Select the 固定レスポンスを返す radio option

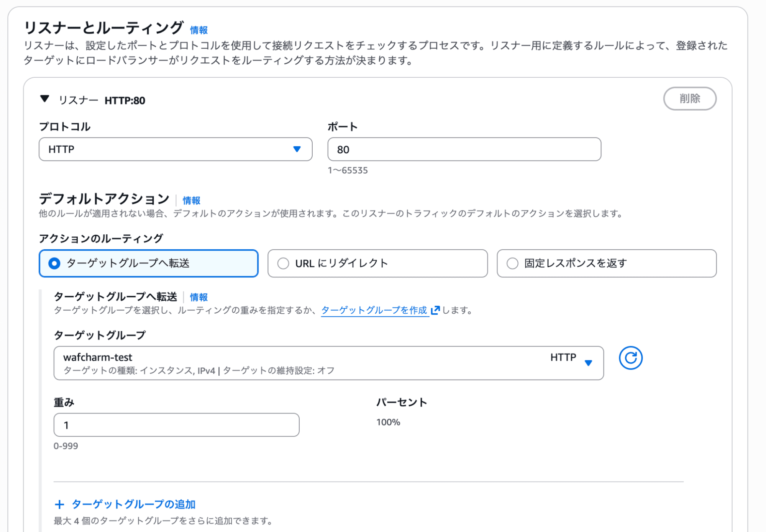tap(512, 264)
